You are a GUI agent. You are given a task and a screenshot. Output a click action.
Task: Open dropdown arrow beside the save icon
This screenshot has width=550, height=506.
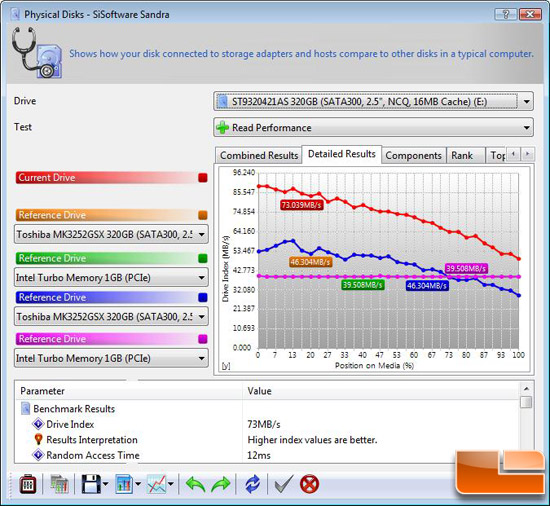105,484
